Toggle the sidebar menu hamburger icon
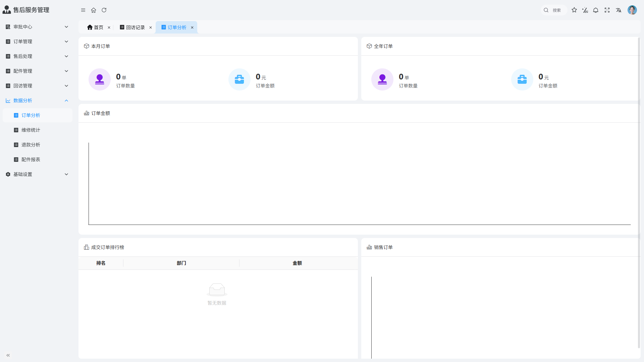 click(x=83, y=10)
